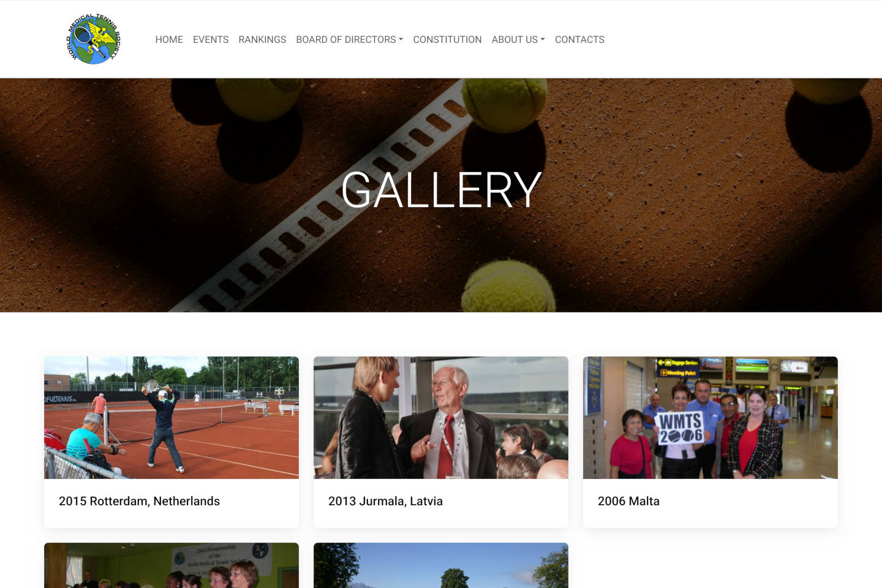Image resolution: width=882 pixels, height=588 pixels.
Task: Expand the About Us dropdown menu
Action: tap(518, 39)
